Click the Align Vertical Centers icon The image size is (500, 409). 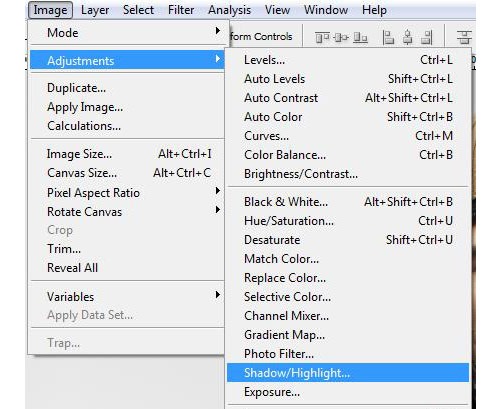[341, 38]
